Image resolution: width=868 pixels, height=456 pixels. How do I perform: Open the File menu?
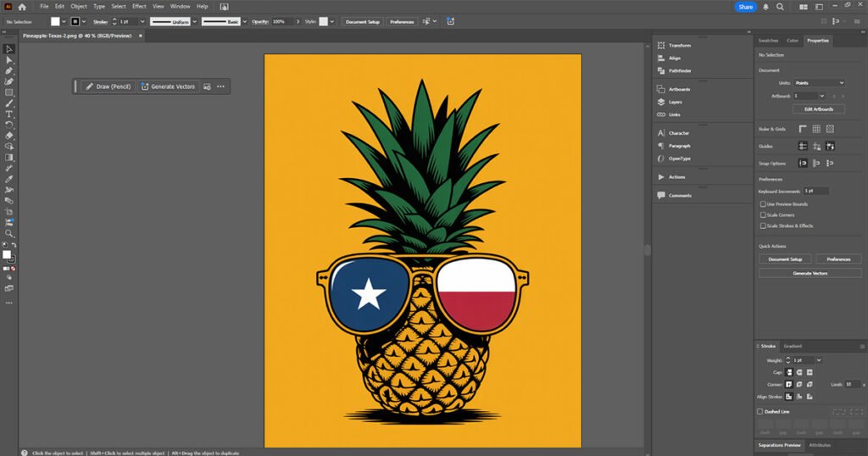tap(44, 7)
